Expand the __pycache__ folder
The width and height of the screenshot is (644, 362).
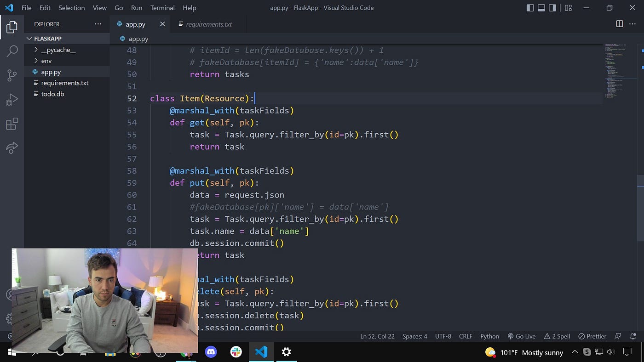[36, 50]
